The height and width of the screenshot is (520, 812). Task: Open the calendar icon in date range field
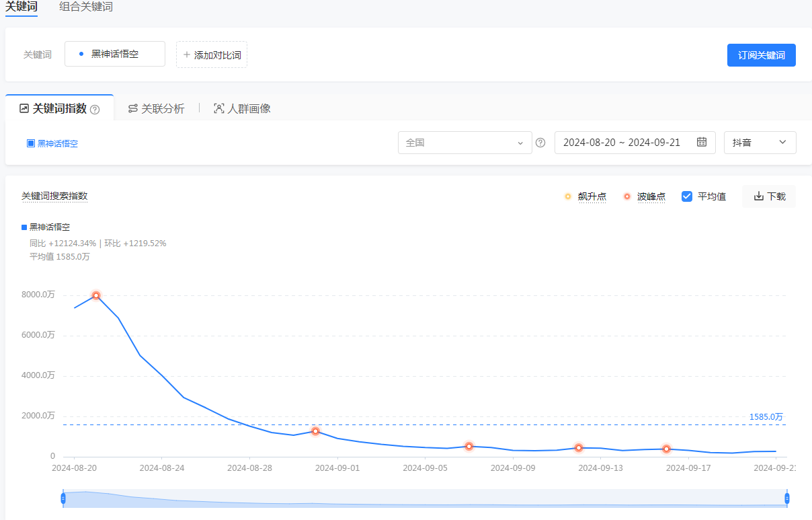tap(702, 142)
